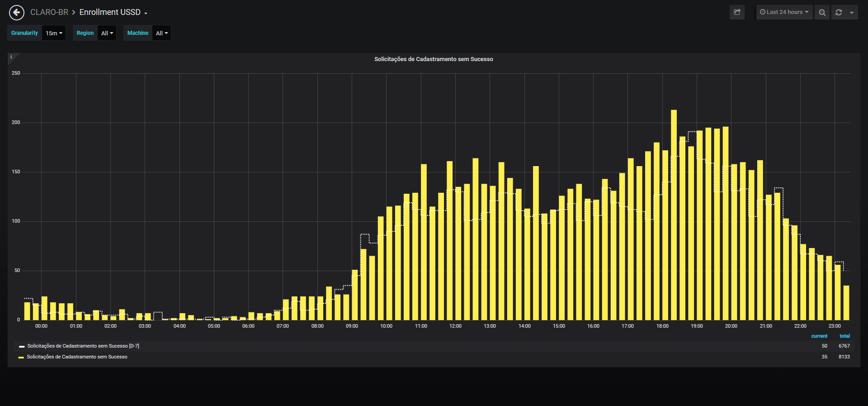Click the 250 y-axis label
Screen dimensions: 868x406
(x=16, y=73)
